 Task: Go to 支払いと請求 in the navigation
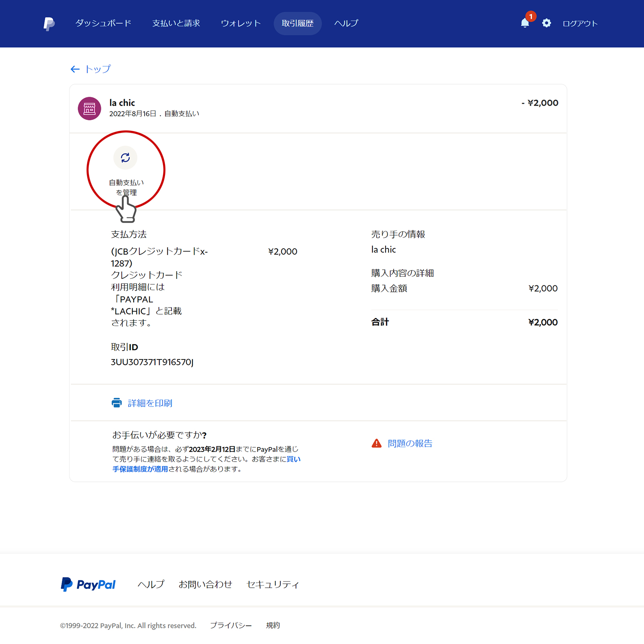coord(176,23)
